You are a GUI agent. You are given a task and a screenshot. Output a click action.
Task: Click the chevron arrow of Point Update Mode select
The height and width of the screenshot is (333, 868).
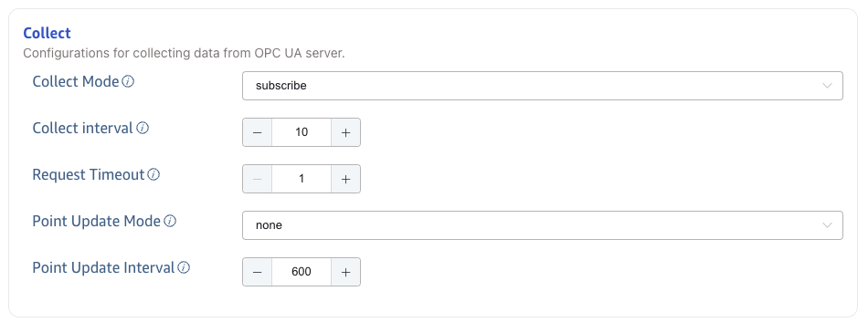pos(828,225)
